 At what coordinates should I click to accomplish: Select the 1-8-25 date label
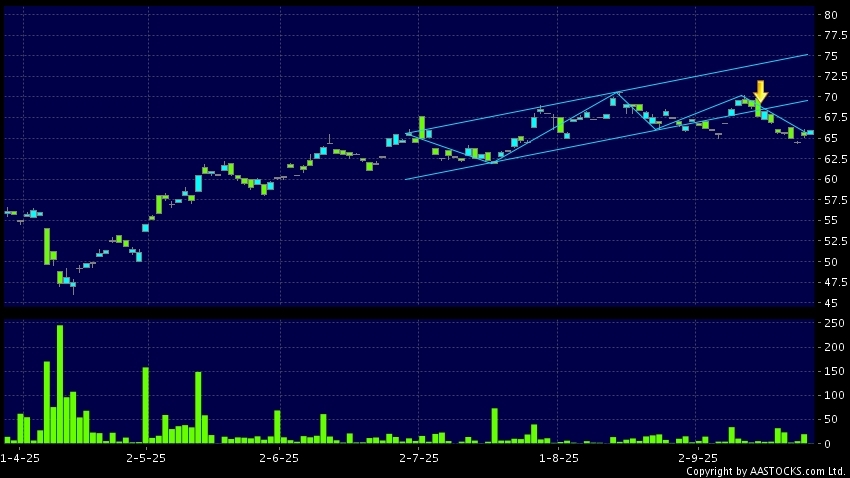pyautogui.click(x=559, y=458)
